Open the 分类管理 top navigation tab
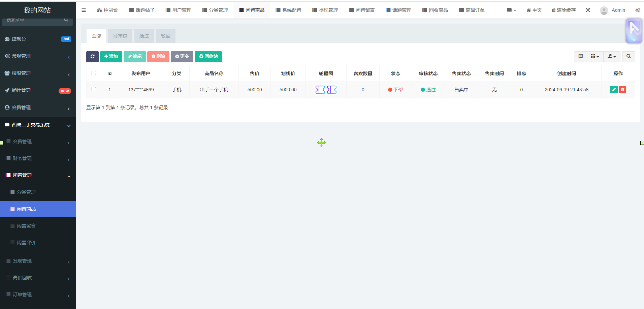 pos(215,10)
